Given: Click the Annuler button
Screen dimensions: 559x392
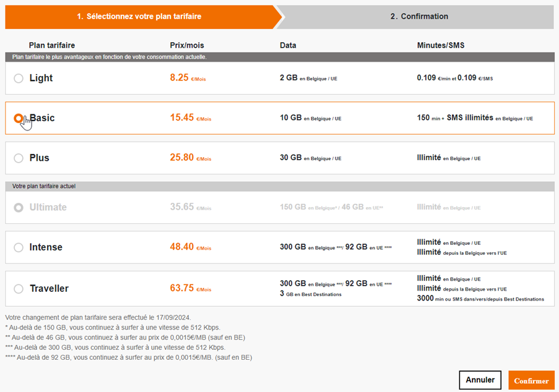Looking at the screenshot, I should click(x=480, y=380).
